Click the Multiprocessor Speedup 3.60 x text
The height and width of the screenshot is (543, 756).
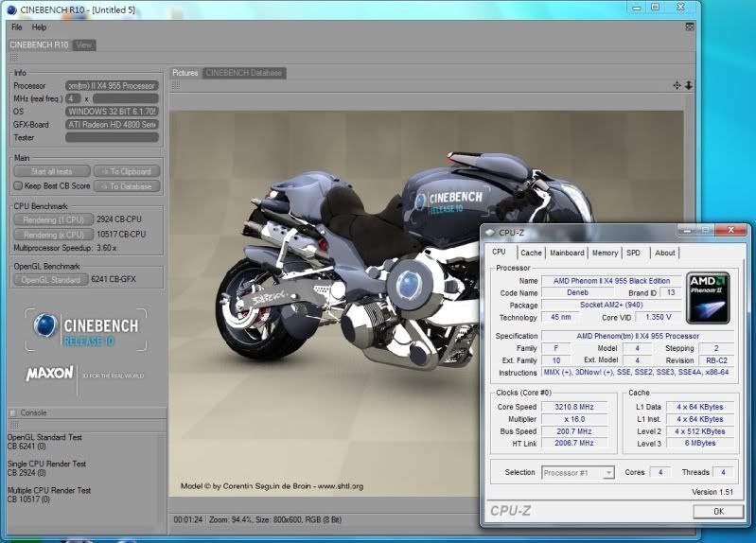click(x=64, y=248)
